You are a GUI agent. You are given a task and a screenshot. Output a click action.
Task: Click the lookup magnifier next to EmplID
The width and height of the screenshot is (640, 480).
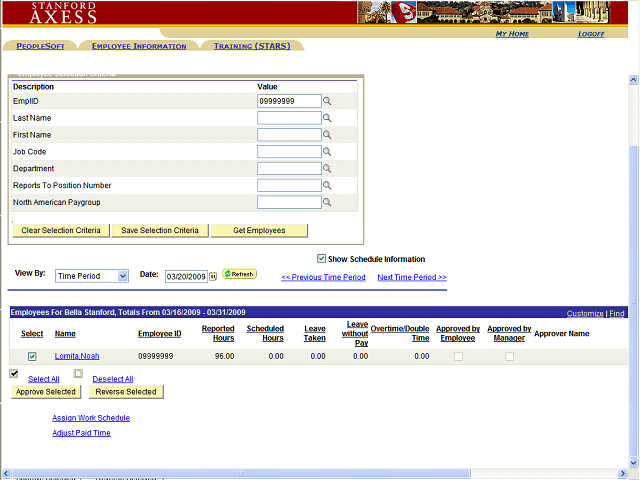coord(327,101)
